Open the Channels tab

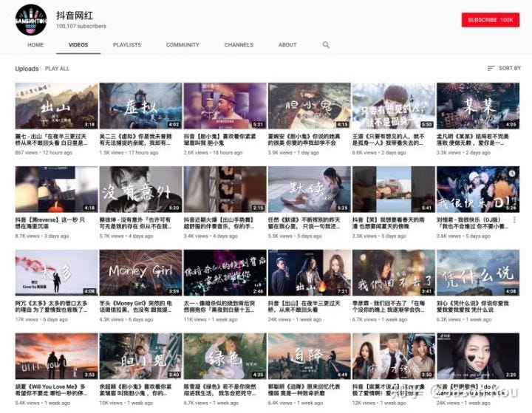[239, 45]
